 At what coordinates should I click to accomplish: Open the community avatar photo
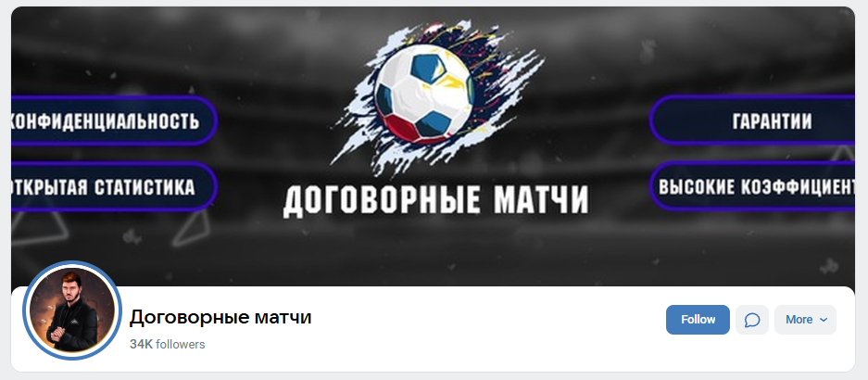pos(72,310)
